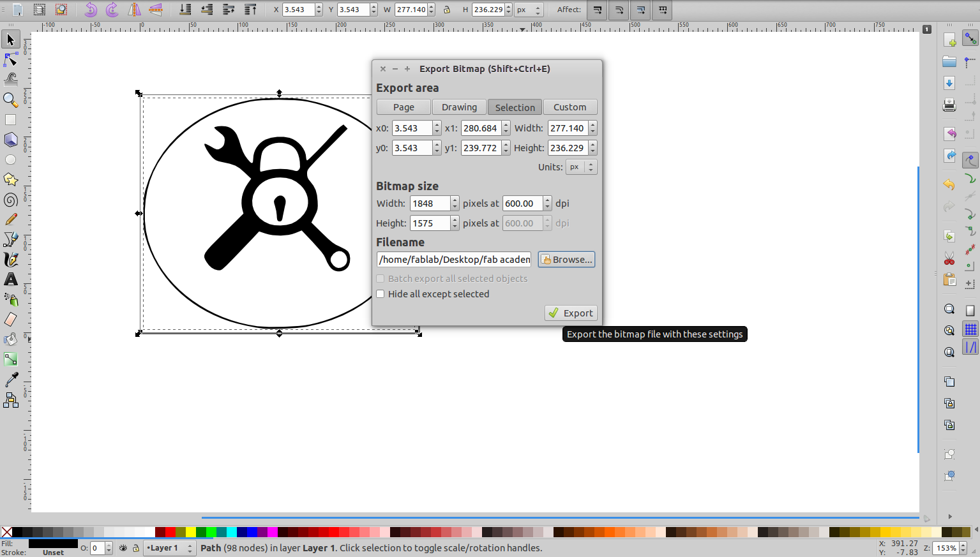Pick the Zoom magnifier tool
The height and width of the screenshot is (557, 980).
10,100
